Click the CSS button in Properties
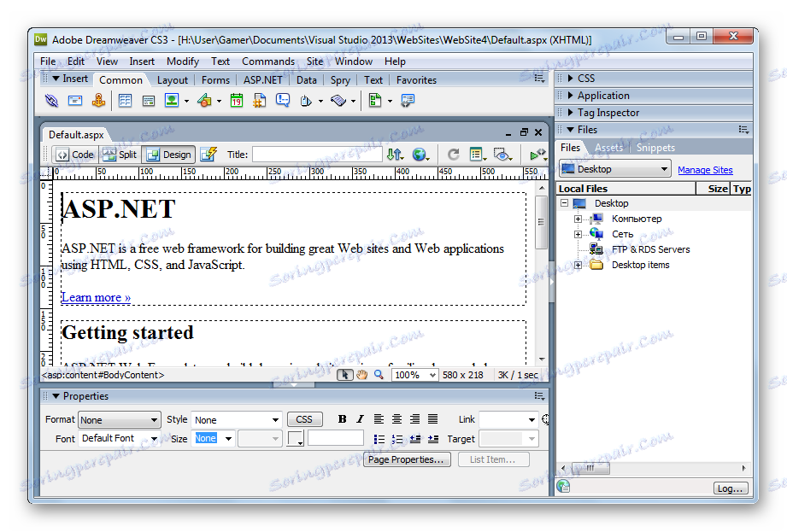Screen dimensions: 787x532 pyautogui.click(x=304, y=419)
